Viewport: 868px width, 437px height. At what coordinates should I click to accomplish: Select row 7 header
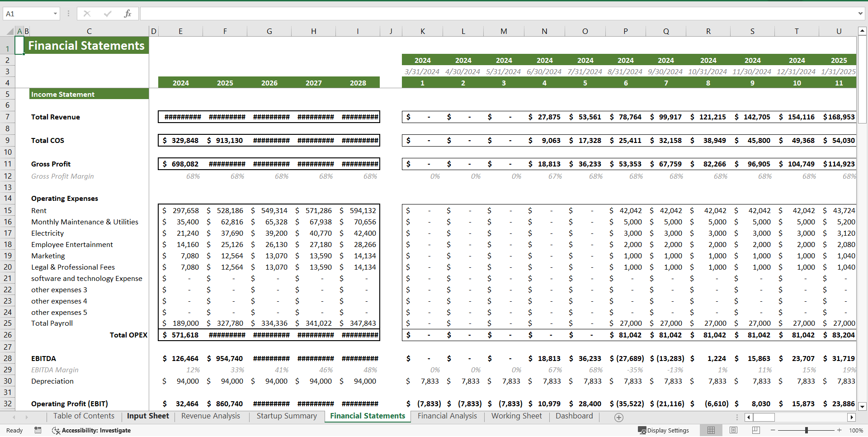(x=7, y=117)
